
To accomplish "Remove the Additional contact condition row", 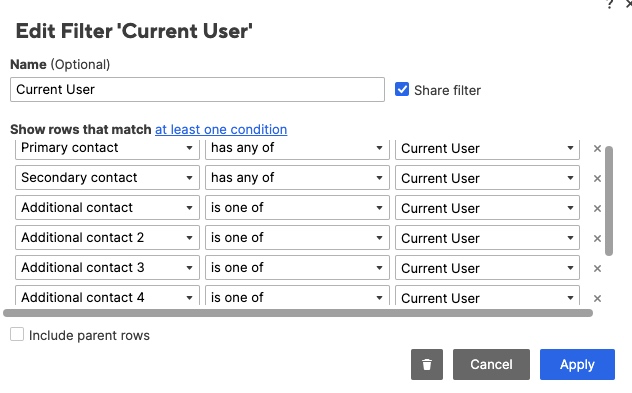I will [x=597, y=208].
